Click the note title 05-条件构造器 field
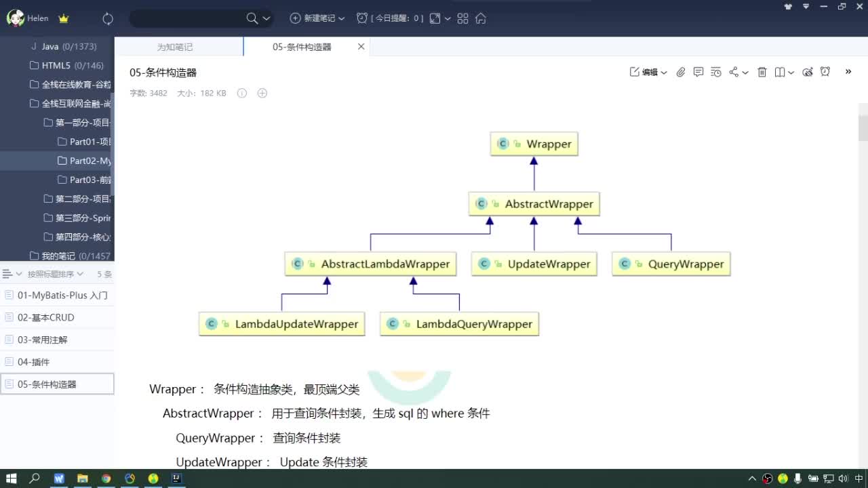The height and width of the screenshot is (488, 868). pyautogui.click(x=163, y=73)
